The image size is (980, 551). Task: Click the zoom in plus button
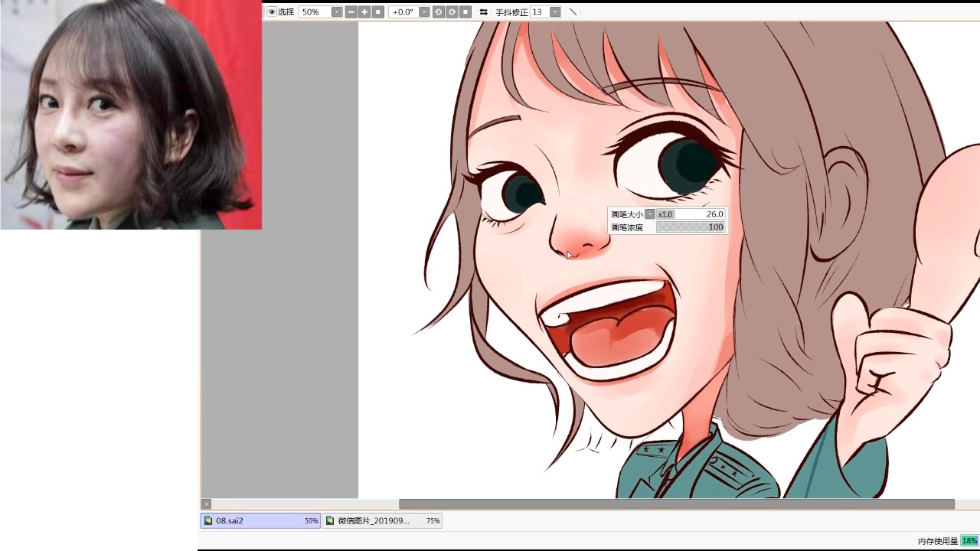pos(364,12)
